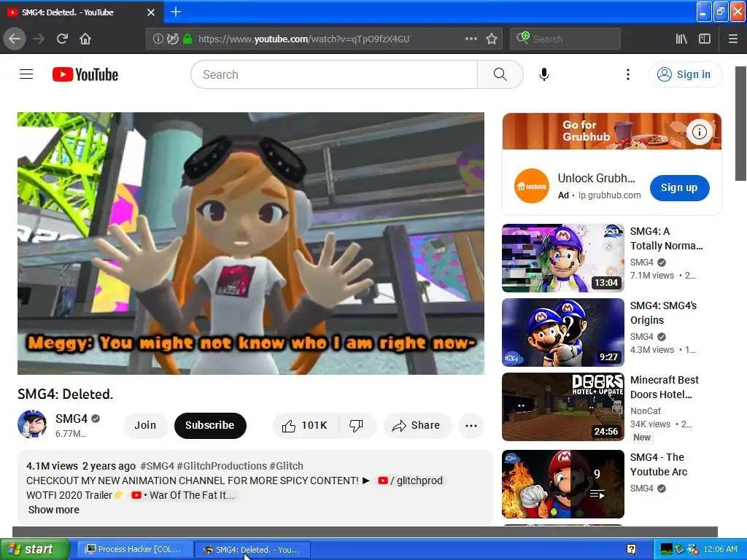Image resolution: width=747 pixels, height=560 pixels.
Task: Open page actions three-dot menu in address bar
Action: pyautogui.click(x=471, y=39)
